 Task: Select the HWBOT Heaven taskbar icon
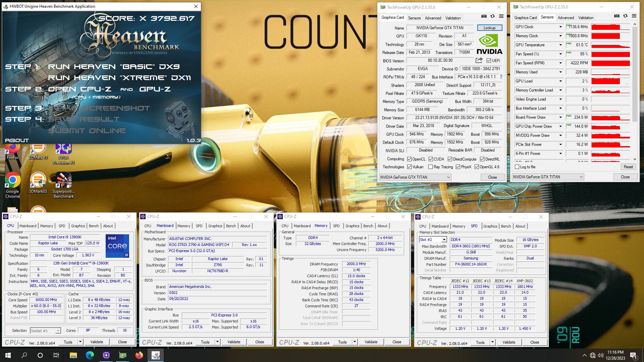point(155,355)
